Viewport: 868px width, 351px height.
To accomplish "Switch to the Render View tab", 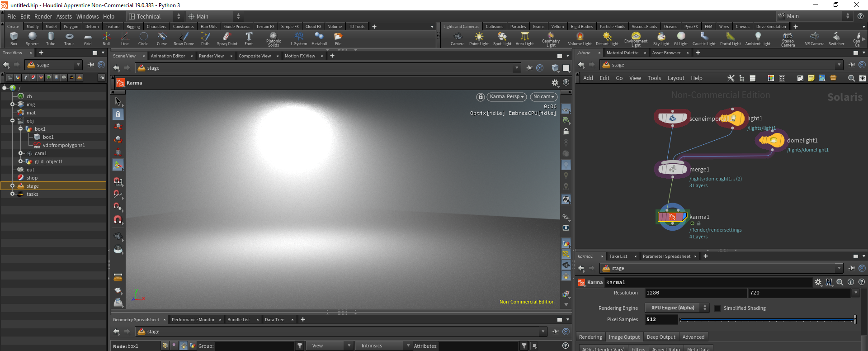I will pyautogui.click(x=212, y=56).
